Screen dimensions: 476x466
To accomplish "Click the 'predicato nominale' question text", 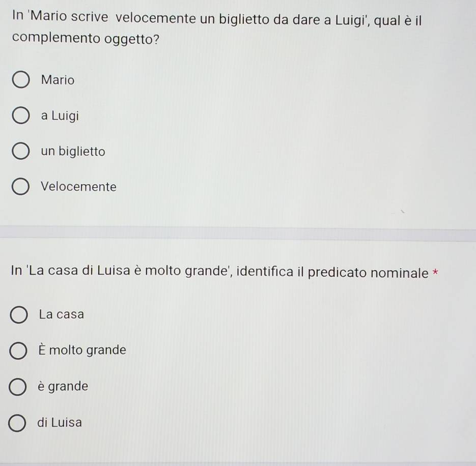I will point(368,273).
